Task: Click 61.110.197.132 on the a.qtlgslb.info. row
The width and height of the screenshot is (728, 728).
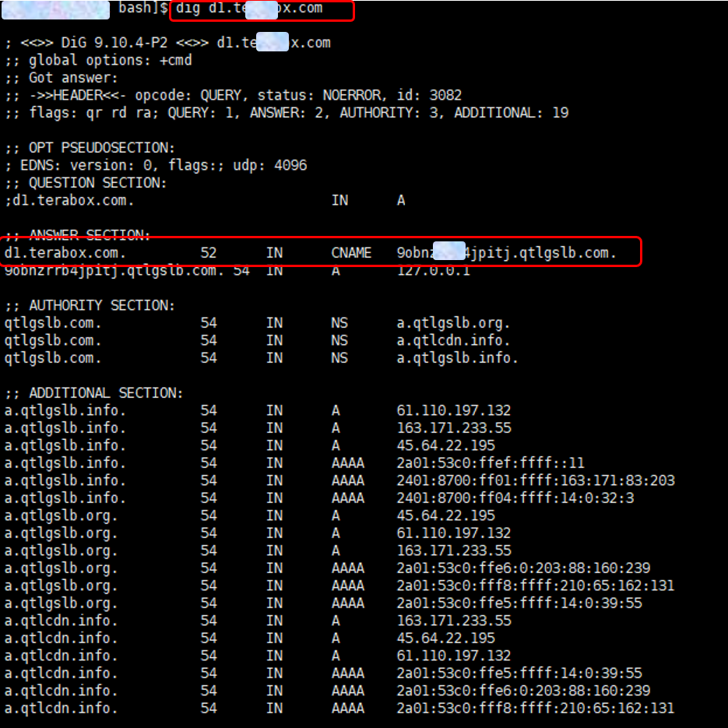Action: [454, 410]
